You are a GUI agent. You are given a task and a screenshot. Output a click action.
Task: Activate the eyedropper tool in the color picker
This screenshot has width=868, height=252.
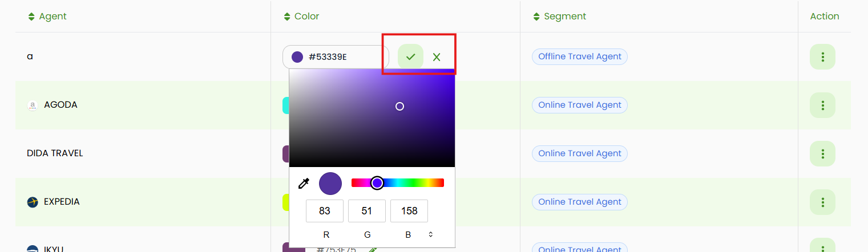pyautogui.click(x=304, y=183)
